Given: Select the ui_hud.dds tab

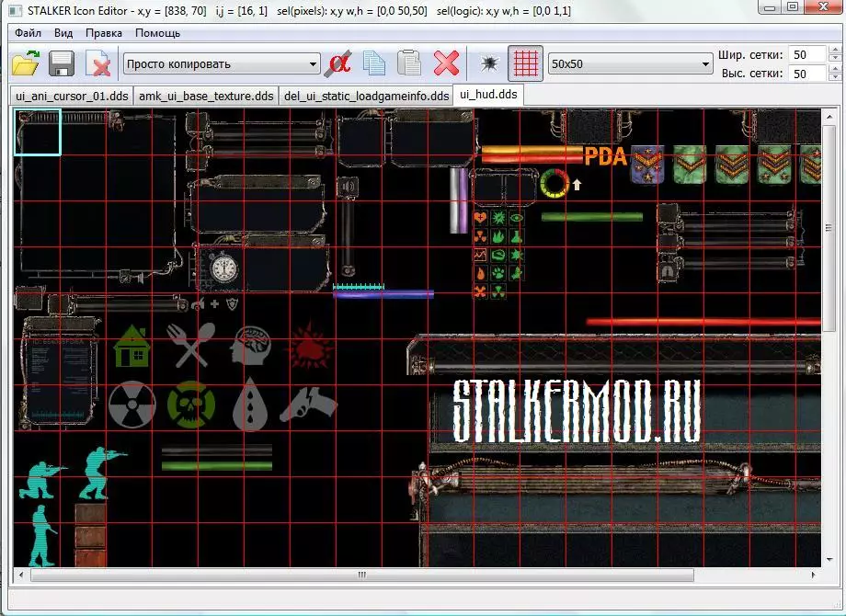Looking at the screenshot, I should pos(488,95).
